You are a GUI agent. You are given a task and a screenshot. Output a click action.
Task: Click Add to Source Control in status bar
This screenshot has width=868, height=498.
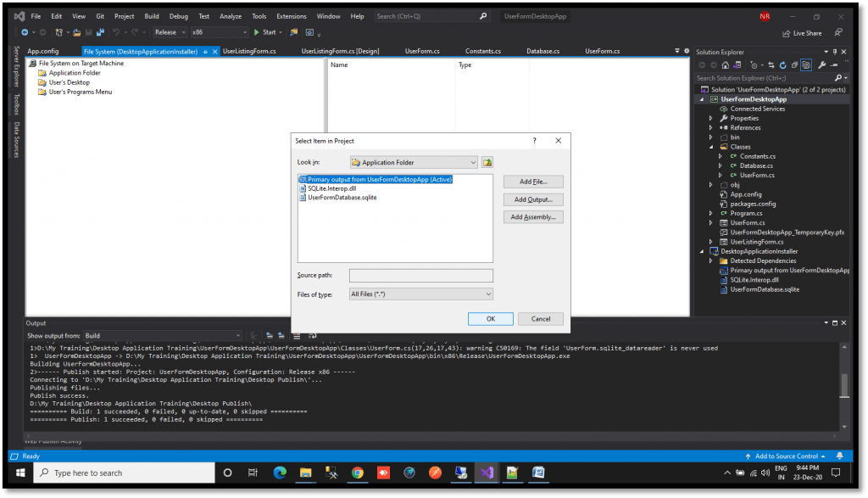point(786,456)
